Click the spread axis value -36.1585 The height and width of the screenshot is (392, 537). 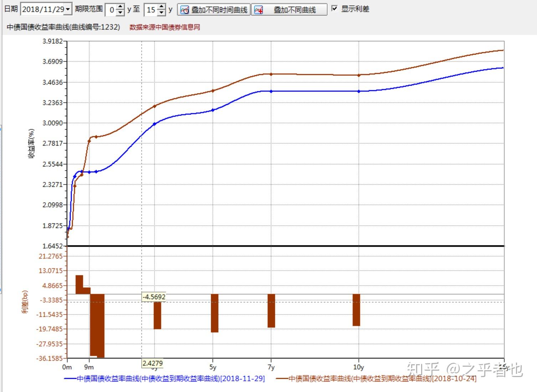point(50,358)
